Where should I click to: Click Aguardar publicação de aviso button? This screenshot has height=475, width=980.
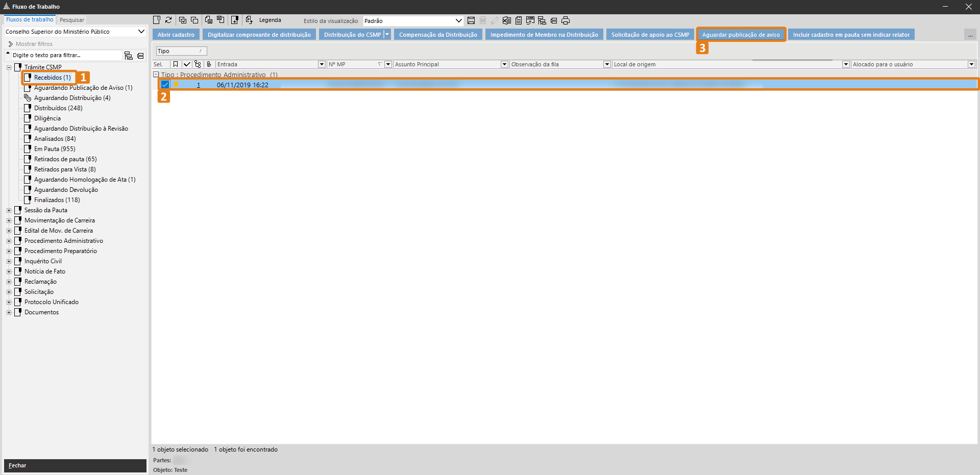741,35
